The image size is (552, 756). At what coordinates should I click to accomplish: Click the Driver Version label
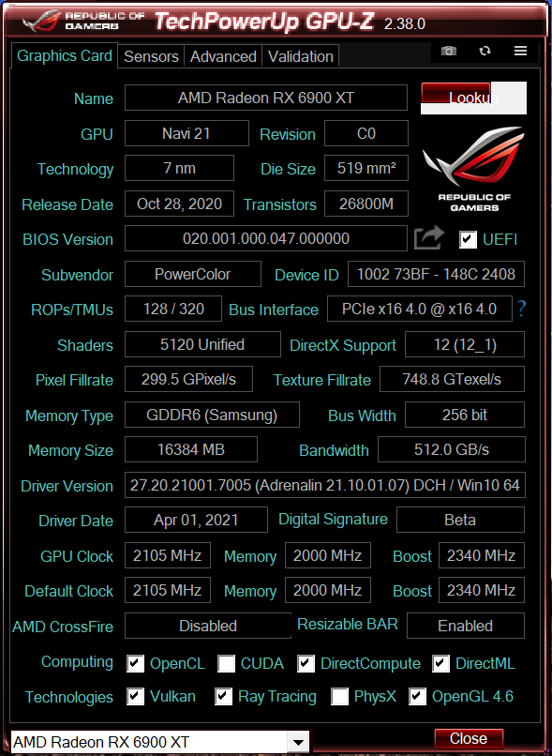click(67, 486)
